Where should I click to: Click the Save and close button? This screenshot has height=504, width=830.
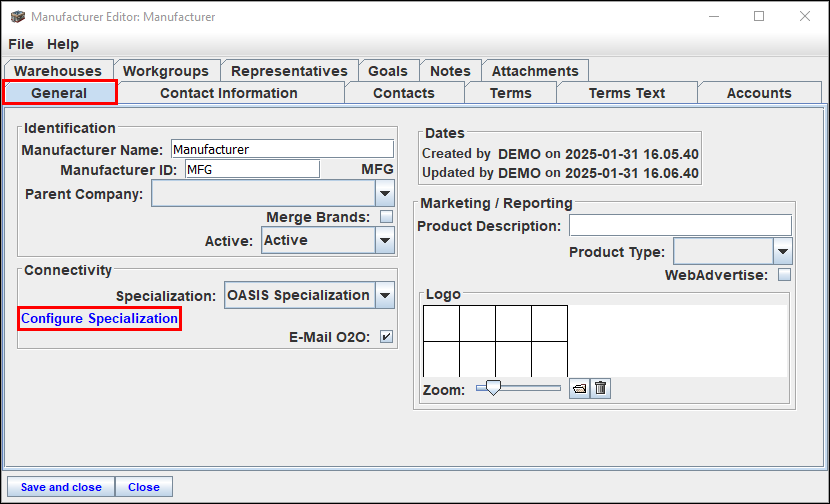tap(61, 487)
